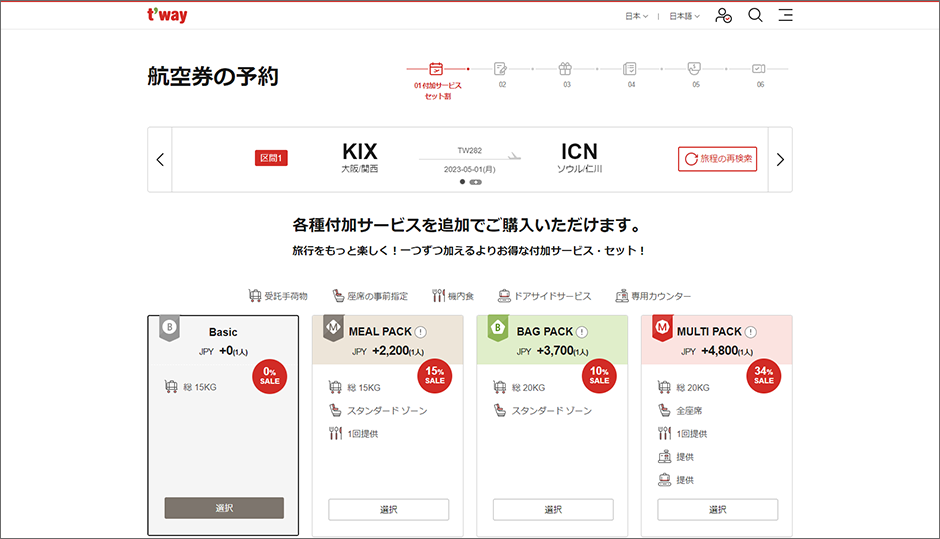The height and width of the screenshot is (539, 940).
Task: Select the BAG PACK 選択 button
Action: [x=553, y=509]
